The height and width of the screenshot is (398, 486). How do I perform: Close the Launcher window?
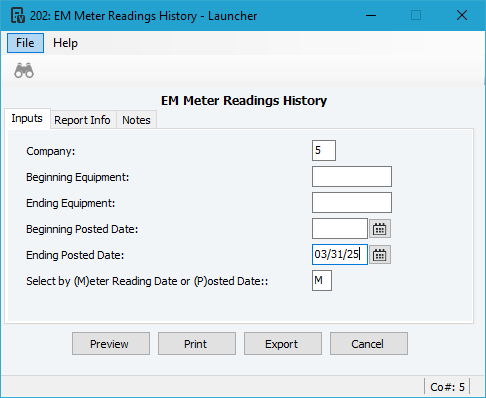coord(462,15)
